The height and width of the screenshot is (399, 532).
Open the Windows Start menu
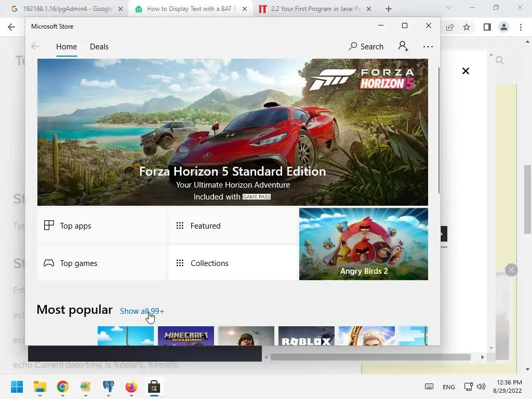point(17,387)
